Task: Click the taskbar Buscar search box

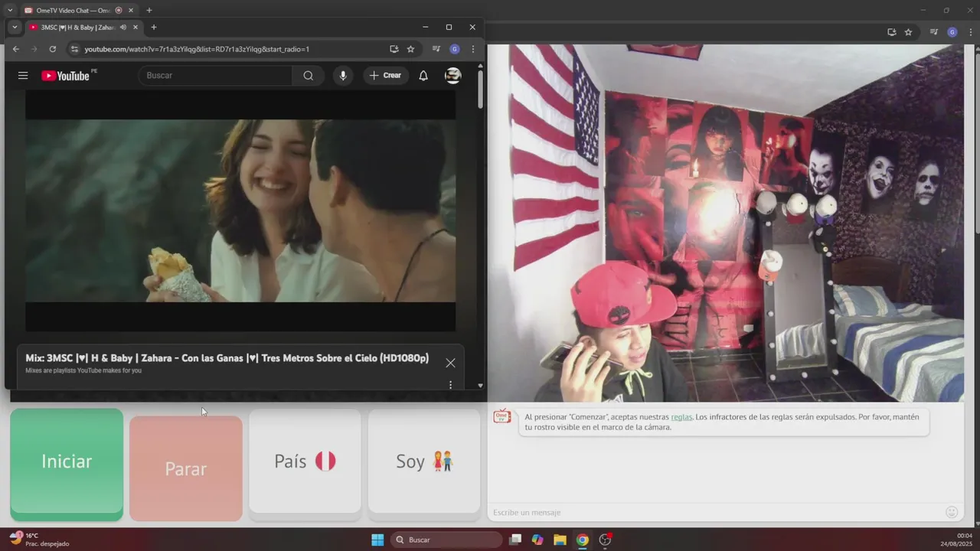Action: pyautogui.click(x=447, y=540)
